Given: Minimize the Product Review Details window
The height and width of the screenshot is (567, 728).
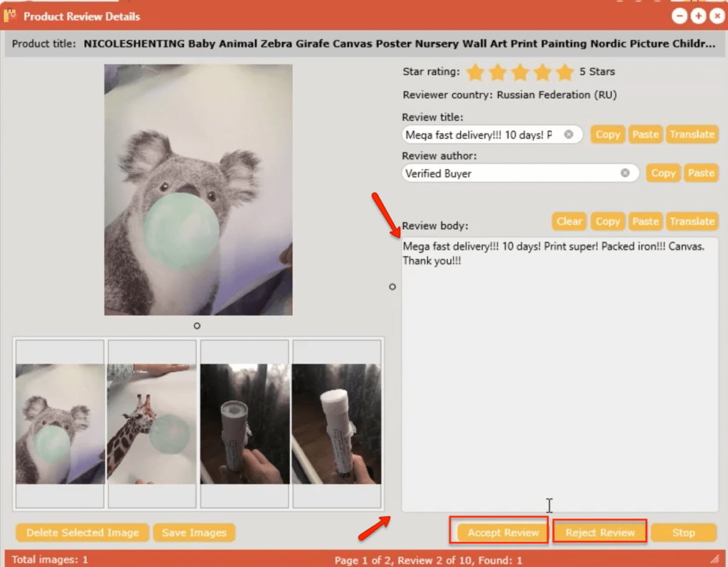Looking at the screenshot, I should (679, 16).
